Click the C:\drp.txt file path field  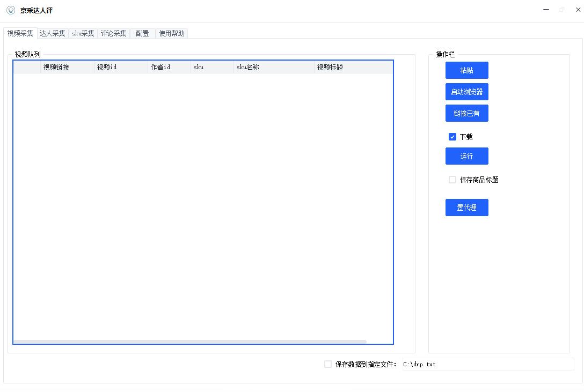[488, 364]
